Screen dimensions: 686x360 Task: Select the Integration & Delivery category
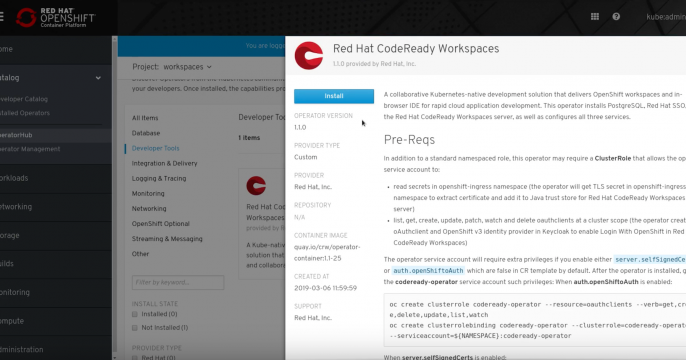pyautogui.click(x=164, y=163)
